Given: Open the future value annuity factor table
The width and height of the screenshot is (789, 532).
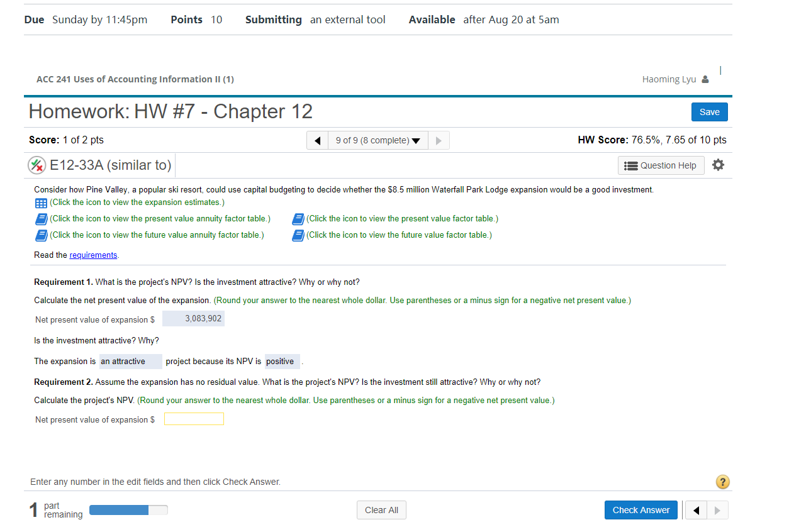Looking at the screenshot, I should coord(41,235).
